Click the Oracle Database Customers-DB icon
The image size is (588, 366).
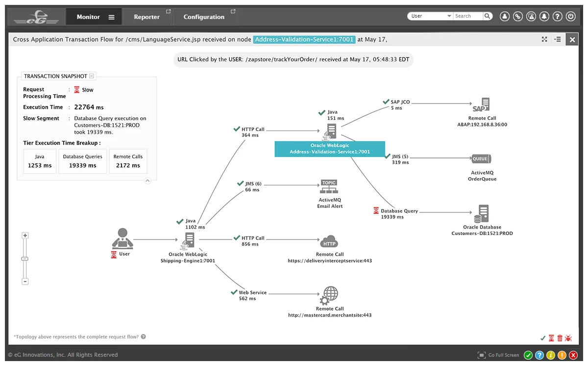point(482,214)
